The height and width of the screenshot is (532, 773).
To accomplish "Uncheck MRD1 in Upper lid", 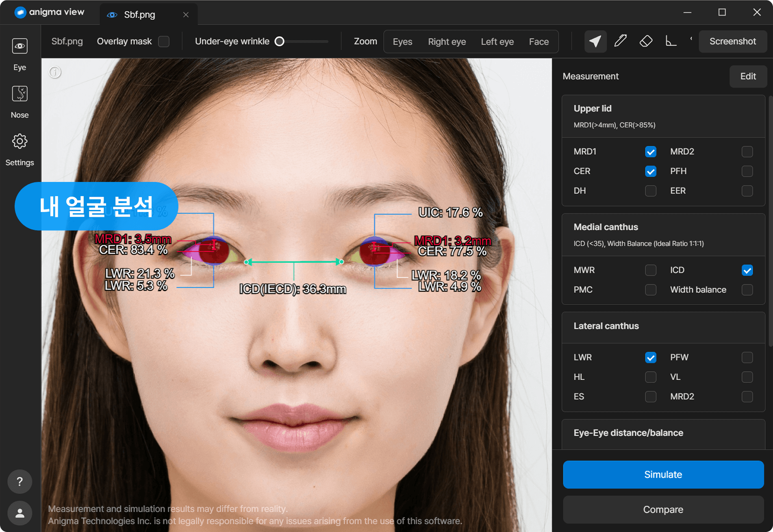I will pos(651,152).
